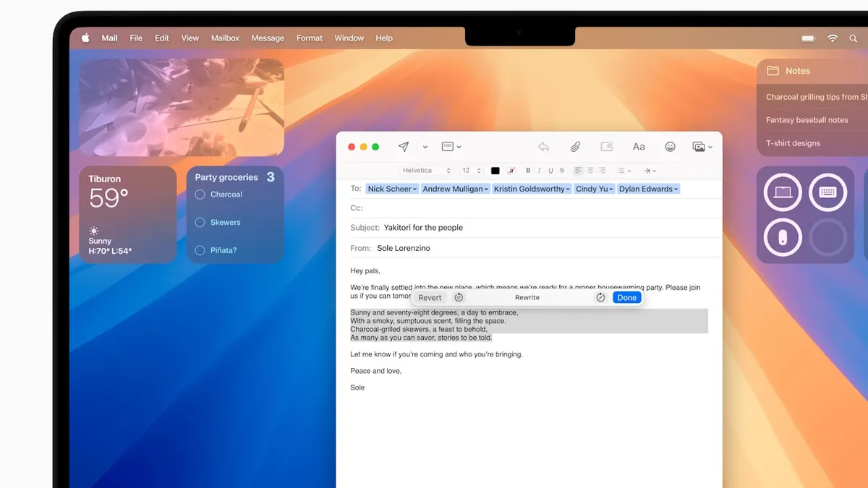Open the File menu
The height and width of the screenshot is (488, 868).
[x=136, y=38]
